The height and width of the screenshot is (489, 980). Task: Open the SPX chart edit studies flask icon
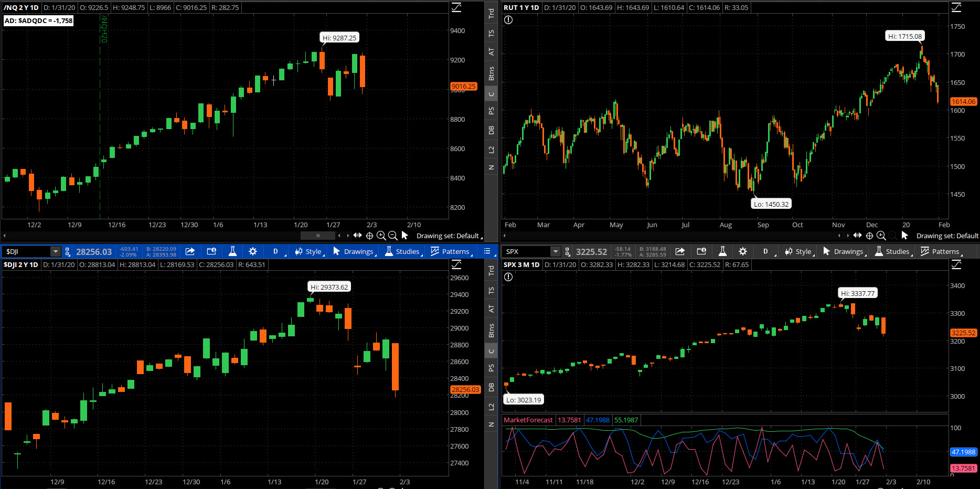coord(722,251)
